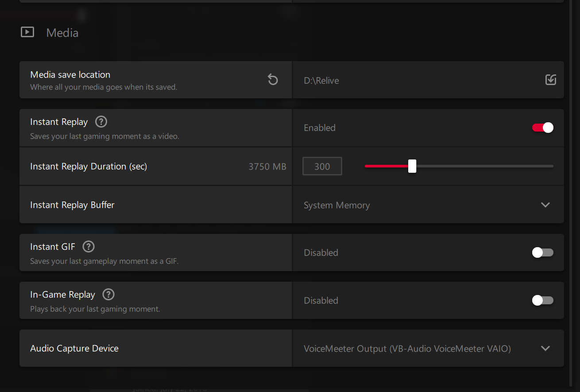
Task: Click the Media section play icon
Action: pos(27,32)
